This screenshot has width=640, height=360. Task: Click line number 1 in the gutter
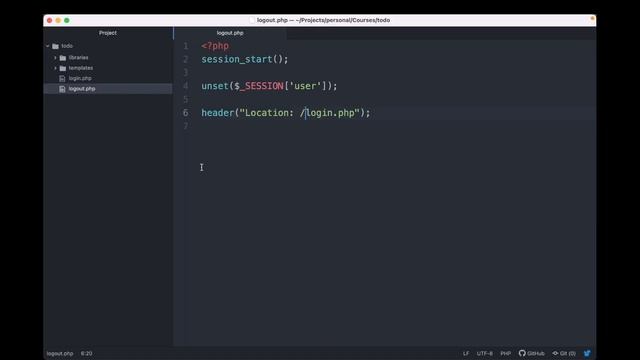[x=186, y=46]
